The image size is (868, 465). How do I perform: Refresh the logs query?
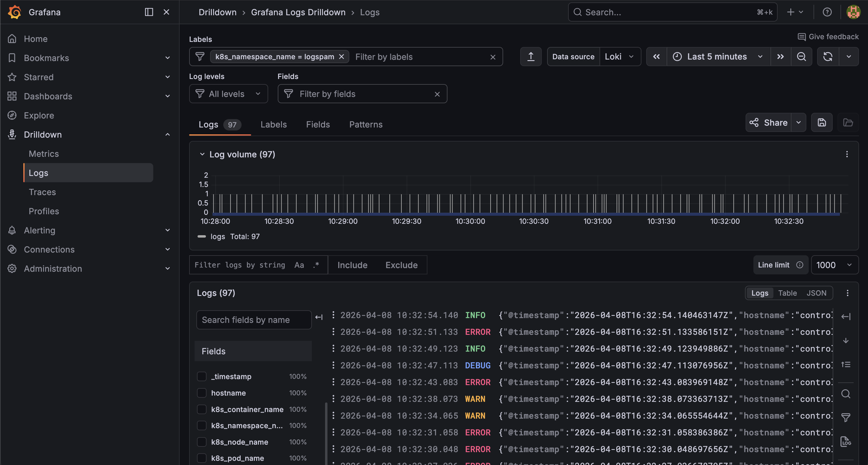tap(828, 57)
